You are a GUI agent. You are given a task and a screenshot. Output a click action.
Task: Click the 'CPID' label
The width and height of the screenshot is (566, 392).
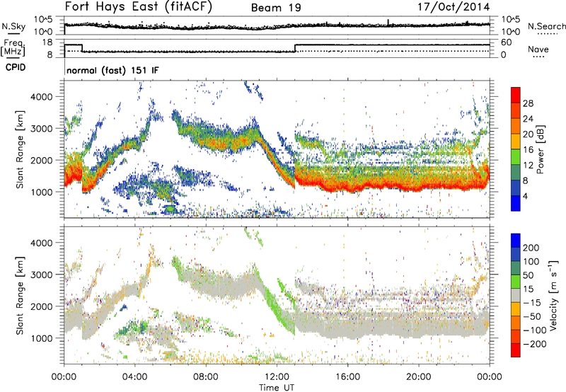pyautogui.click(x=16, y=67)
